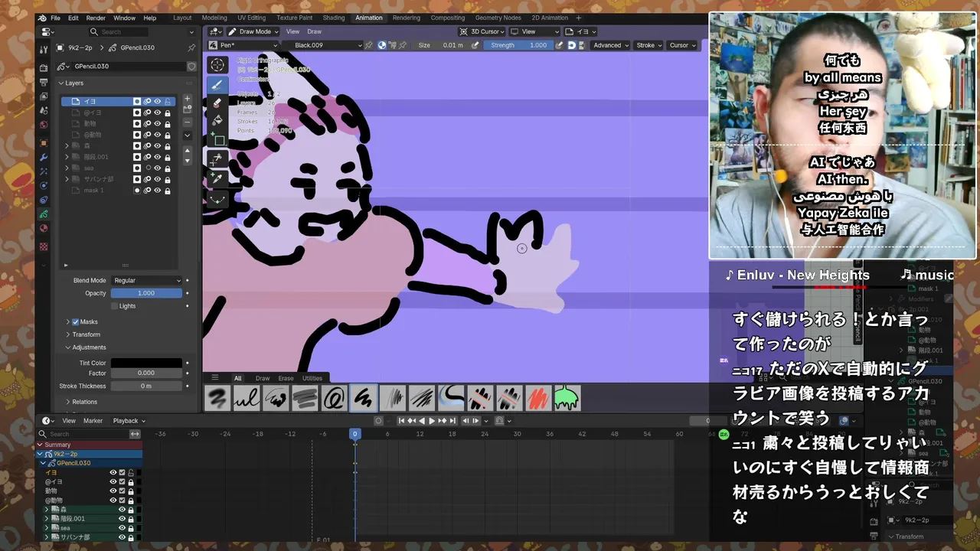The image size is (980, 551).
Task: Open the Blend Mode Regular dropdown
Action: click(x=147, y=281)
